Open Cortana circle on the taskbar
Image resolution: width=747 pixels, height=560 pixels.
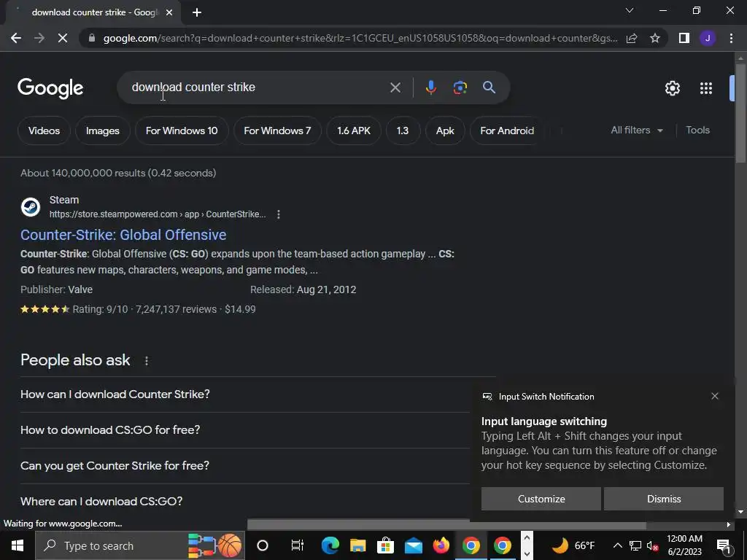click(x=263, y=545)
